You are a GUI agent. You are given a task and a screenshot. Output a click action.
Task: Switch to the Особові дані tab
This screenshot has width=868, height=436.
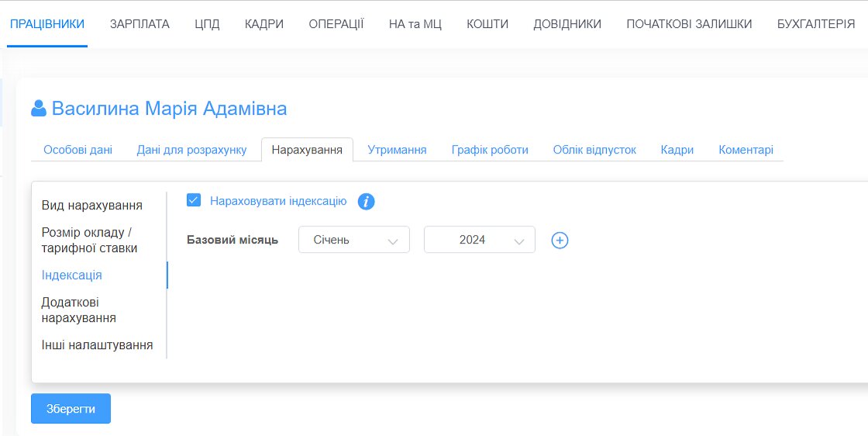[x=78, y=150]
